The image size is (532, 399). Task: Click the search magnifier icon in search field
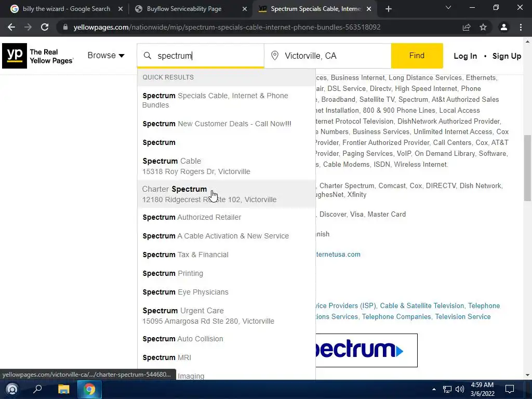[147, 56]
